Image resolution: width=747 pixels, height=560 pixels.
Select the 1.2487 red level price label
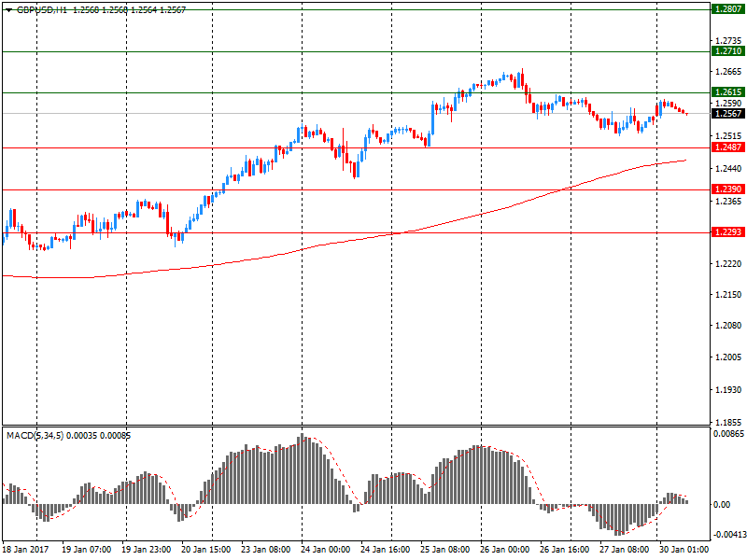728,147
